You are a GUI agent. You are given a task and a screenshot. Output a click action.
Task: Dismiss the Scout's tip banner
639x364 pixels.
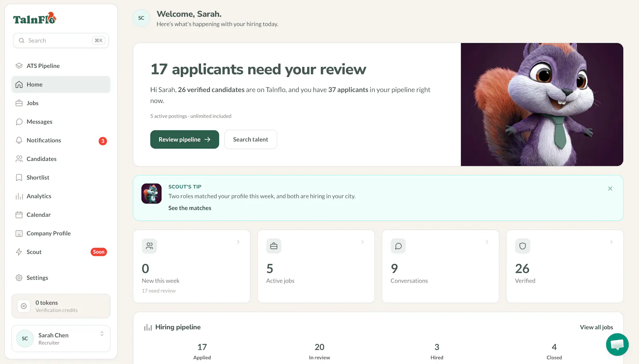(610, 188)
